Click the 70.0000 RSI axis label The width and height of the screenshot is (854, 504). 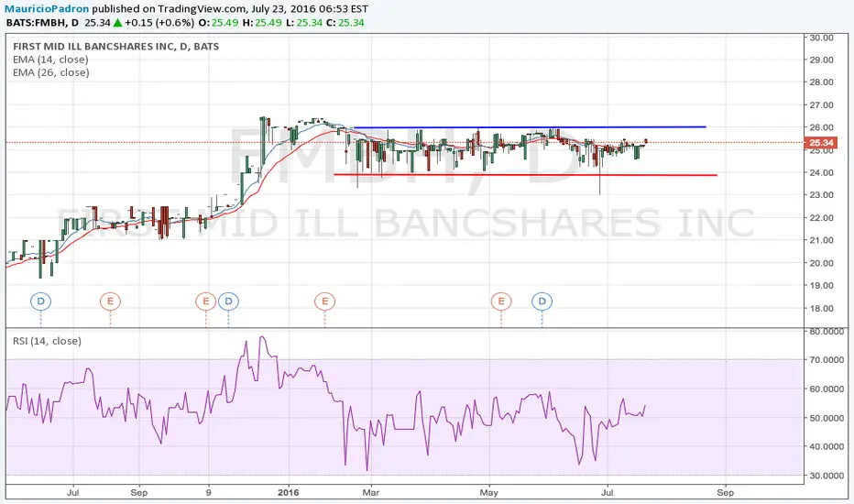(827, 360)
